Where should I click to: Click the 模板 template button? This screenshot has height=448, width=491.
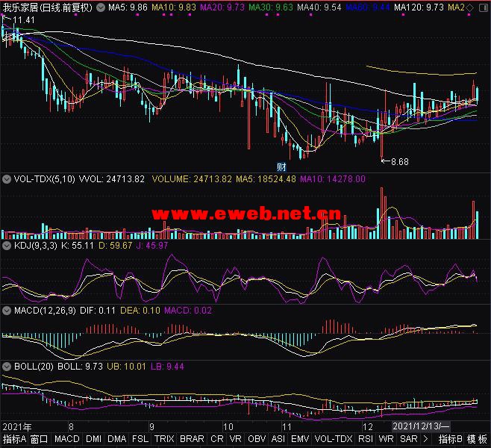(x=478, y=440)
